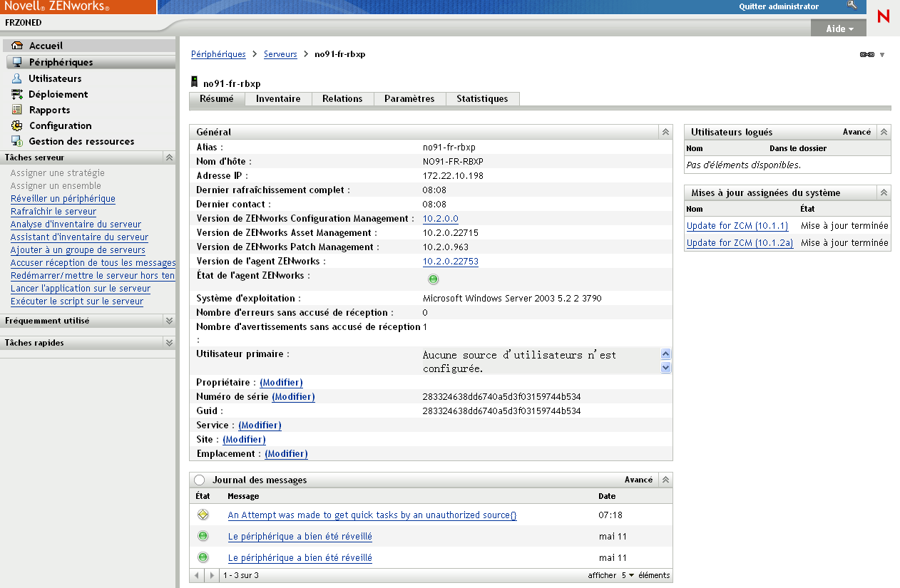Click the Déploiement icon in sidebar
Image resolution: width=900 pixels, height=588 pixels.
17,94
